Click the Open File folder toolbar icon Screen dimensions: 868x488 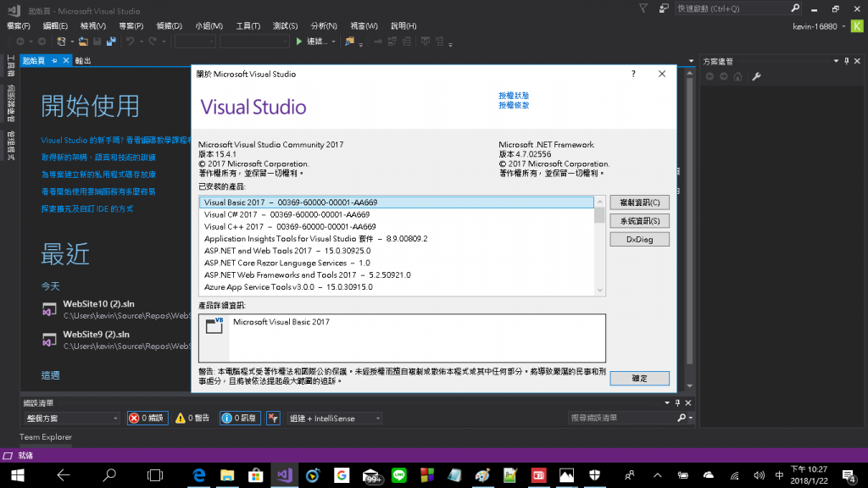83,42
